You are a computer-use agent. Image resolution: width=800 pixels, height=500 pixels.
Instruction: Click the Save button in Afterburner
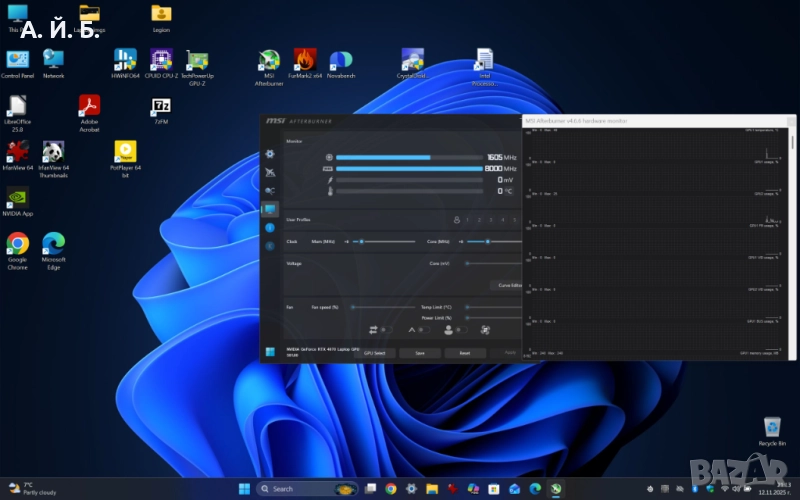click(419, 353)
